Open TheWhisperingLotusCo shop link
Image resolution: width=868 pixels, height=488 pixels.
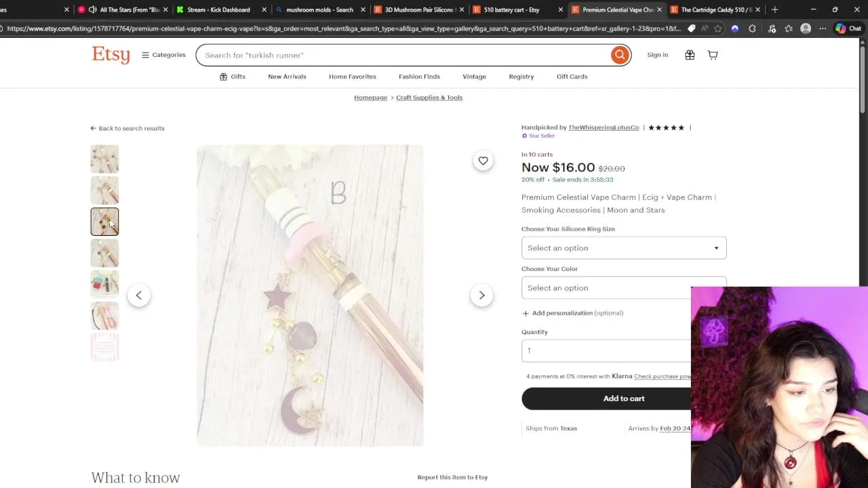coord(603,127)
